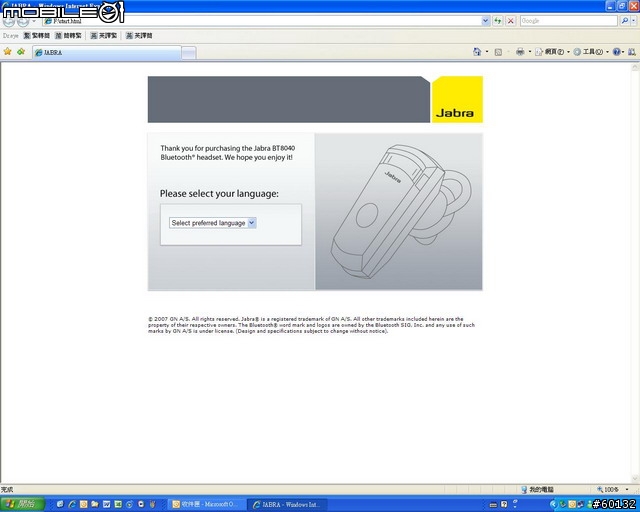
Task: Click the JABRA Internet Explorer taskbar button
Action: (288, 505)
